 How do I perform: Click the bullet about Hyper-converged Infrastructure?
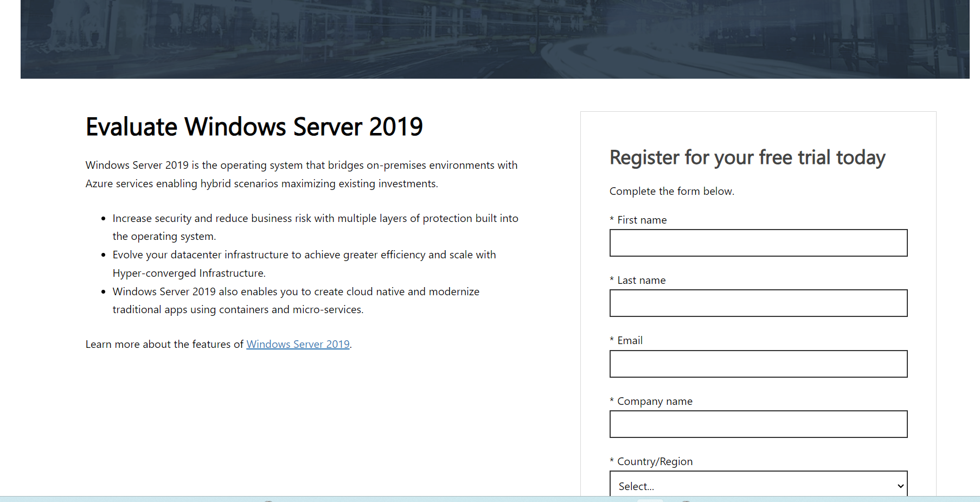click(x=304, y=264)
